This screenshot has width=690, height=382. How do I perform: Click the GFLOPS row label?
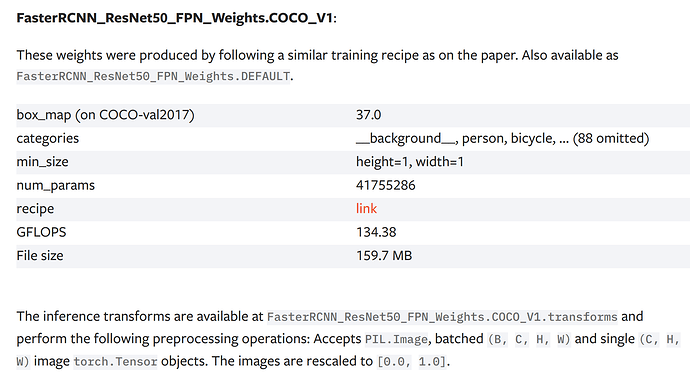[x=41, y=232]
